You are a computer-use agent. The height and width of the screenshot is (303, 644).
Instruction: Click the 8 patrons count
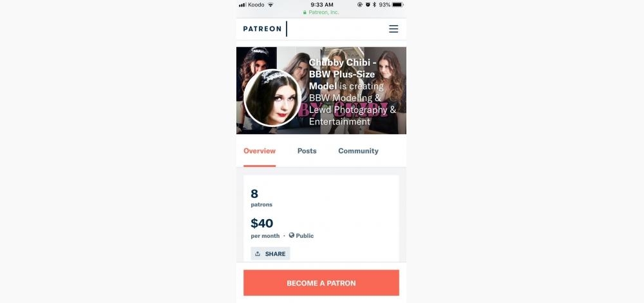pos(261,197)
